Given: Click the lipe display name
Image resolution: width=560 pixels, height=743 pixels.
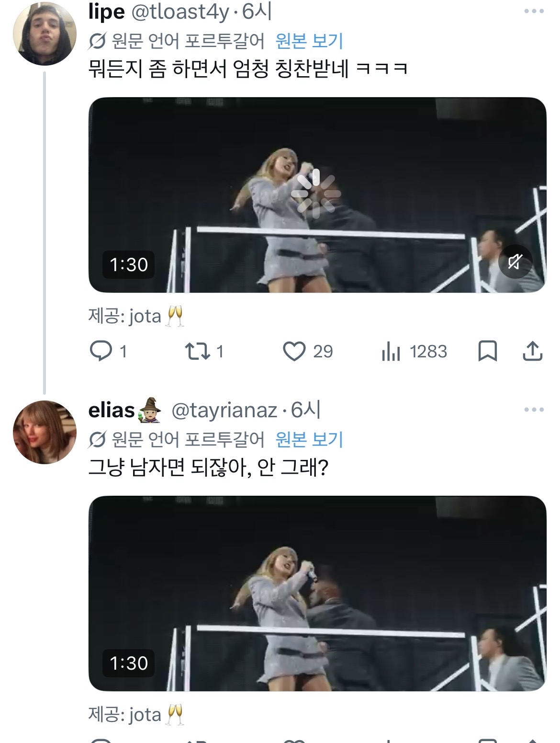Looking at the screenshot, I should tap(106, 12).
